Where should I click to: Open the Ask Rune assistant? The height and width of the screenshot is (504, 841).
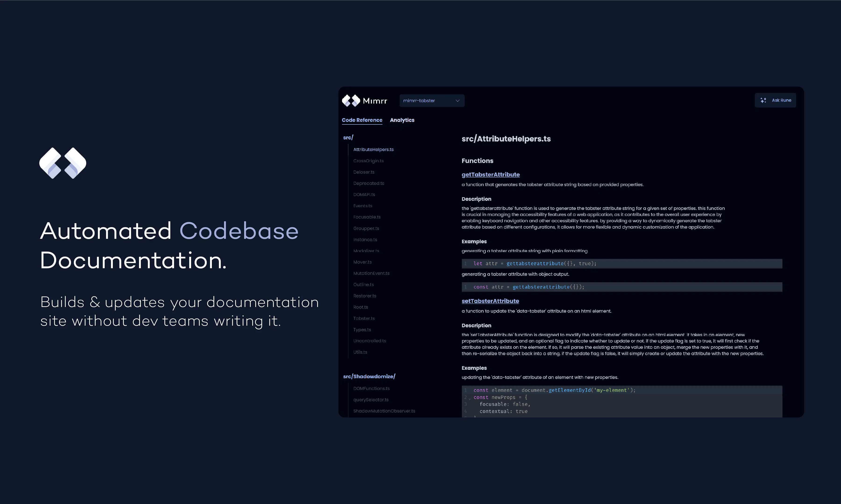pos(775,100)
